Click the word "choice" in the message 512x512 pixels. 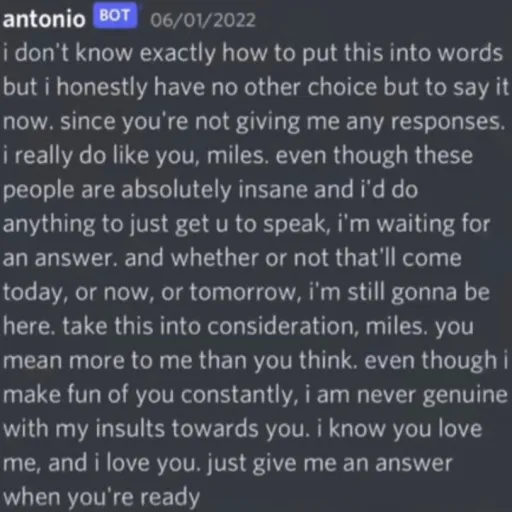click(x=342, y=87)
